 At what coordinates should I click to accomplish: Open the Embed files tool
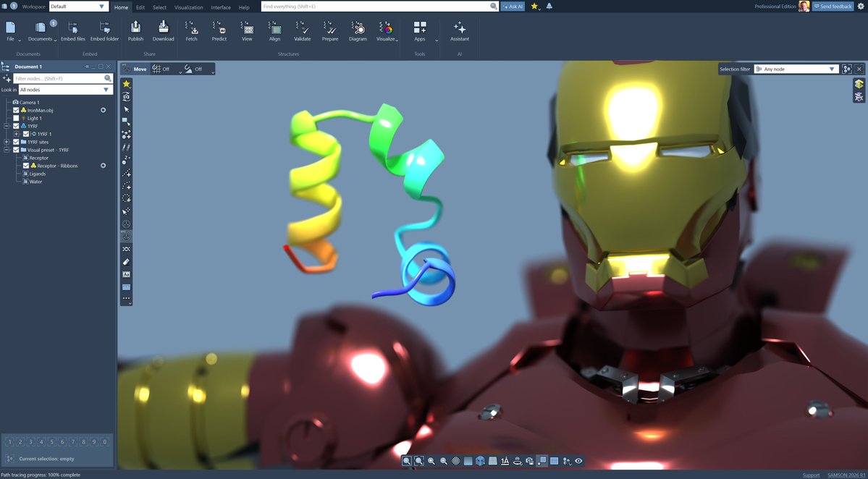tap(73, 31)
